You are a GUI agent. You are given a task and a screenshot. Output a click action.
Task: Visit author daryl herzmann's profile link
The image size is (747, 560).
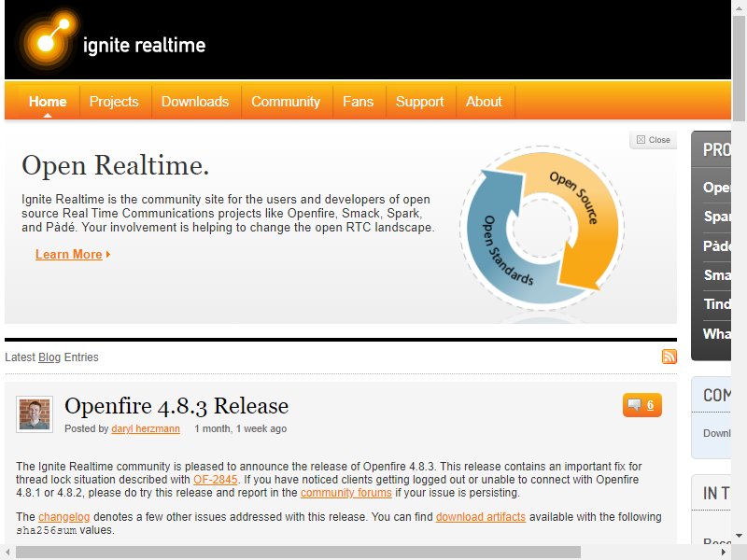tap(146, 428)
